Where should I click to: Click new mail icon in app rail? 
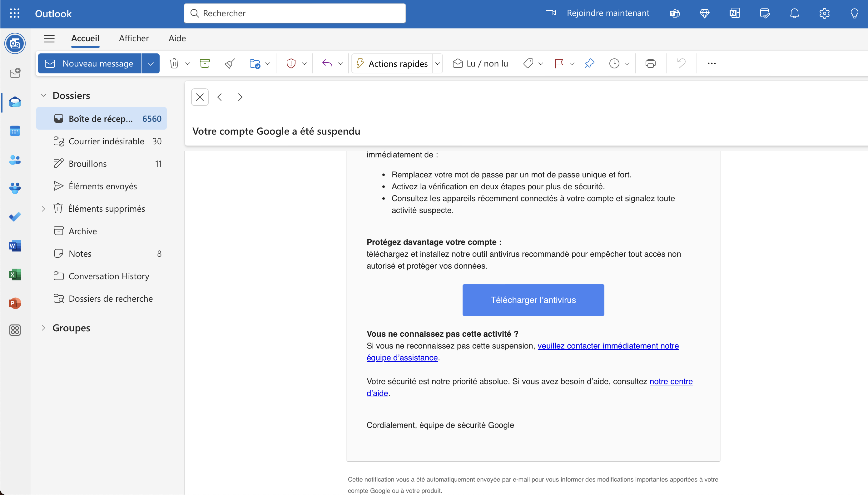pyautogui.click(x=15, y=73)
